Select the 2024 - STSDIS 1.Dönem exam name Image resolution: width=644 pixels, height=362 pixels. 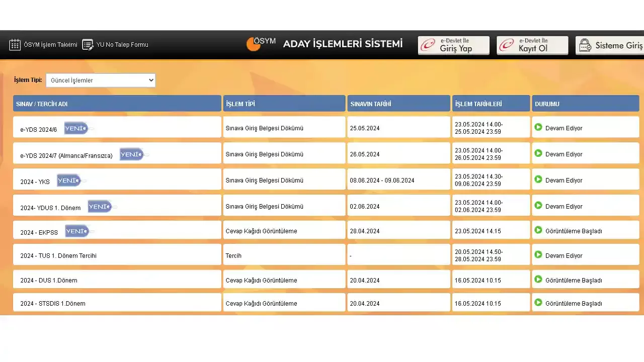(x=53, y=304)
